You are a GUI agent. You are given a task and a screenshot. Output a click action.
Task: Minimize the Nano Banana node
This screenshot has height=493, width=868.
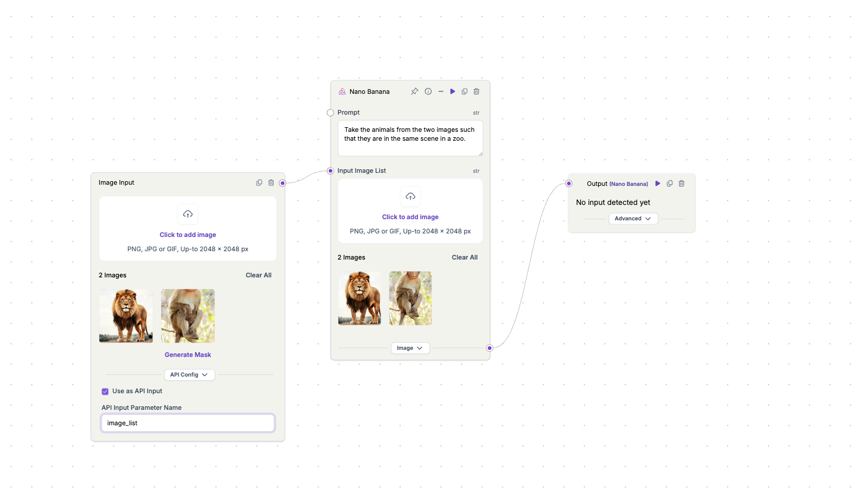pos(441,91)
